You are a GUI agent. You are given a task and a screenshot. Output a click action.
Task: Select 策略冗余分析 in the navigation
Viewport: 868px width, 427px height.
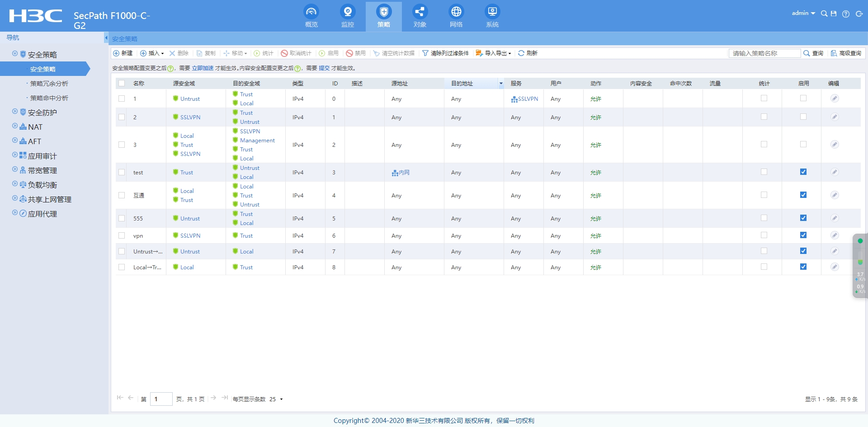pyautogui.click(x=49, y=84)
